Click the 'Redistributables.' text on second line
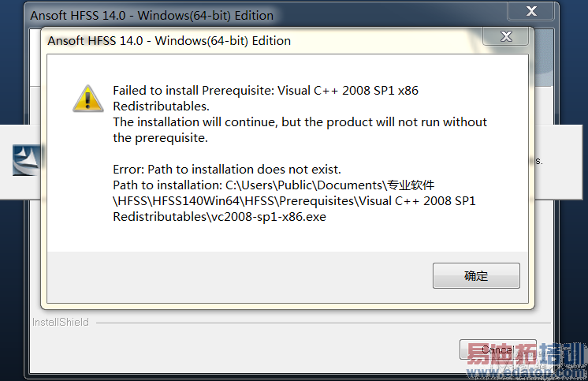This screenshot has height=381, width=588. 162,106
